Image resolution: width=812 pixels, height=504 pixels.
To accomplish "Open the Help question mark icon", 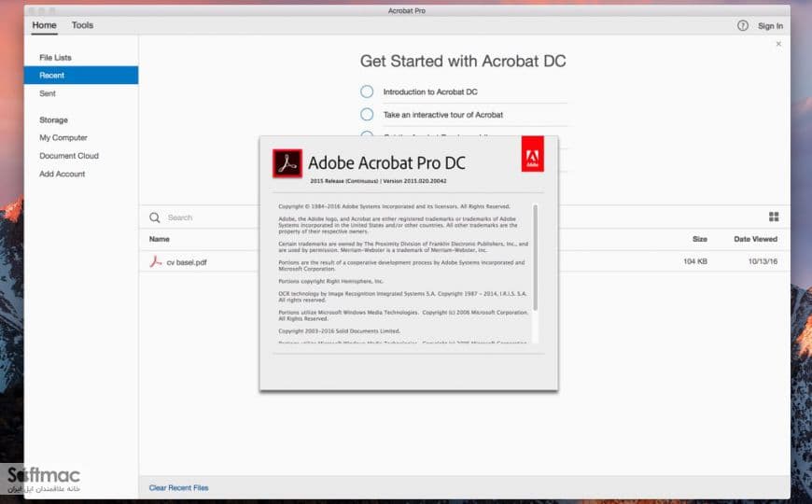I will pos(743,25).
